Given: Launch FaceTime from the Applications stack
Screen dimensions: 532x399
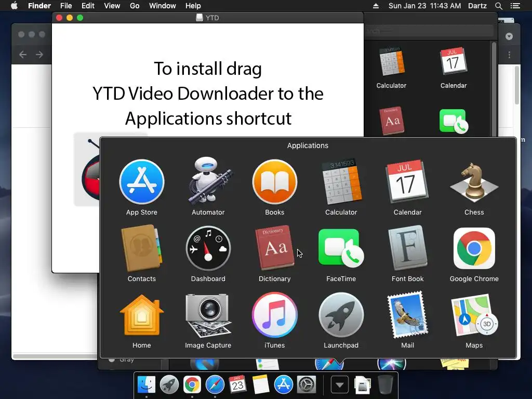Looking at the screenshot, I should [x=341, y=248].
